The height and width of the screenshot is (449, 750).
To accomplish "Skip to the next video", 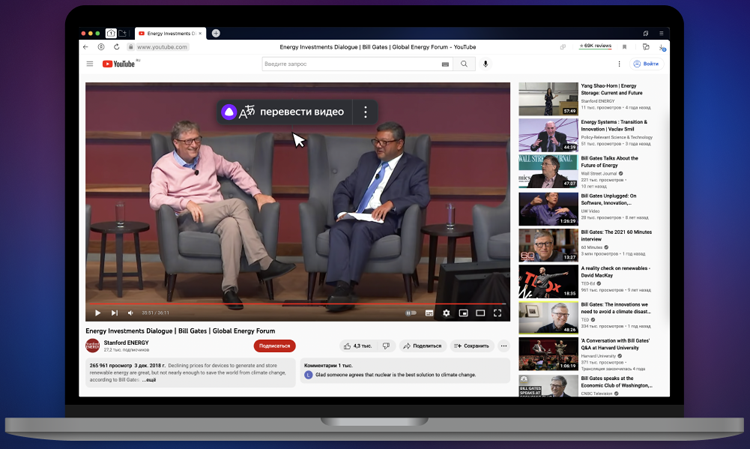I will [114, 313].
